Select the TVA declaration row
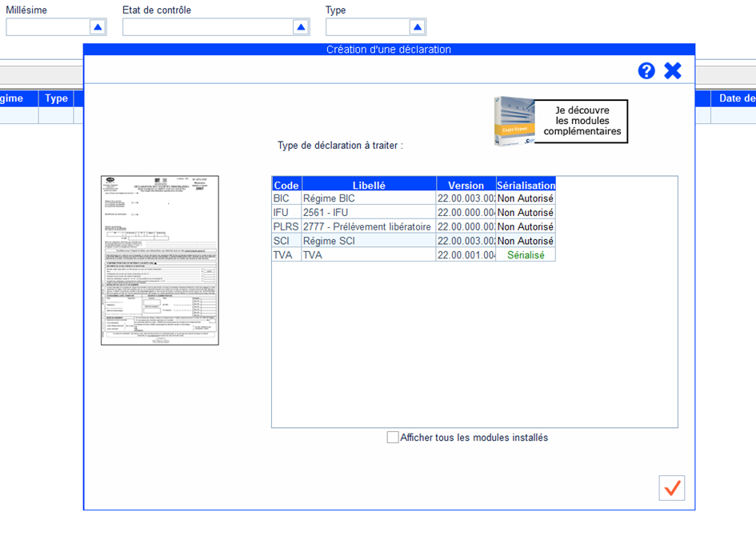Screen dimensions: 756x556 click(x=368, y=254)
